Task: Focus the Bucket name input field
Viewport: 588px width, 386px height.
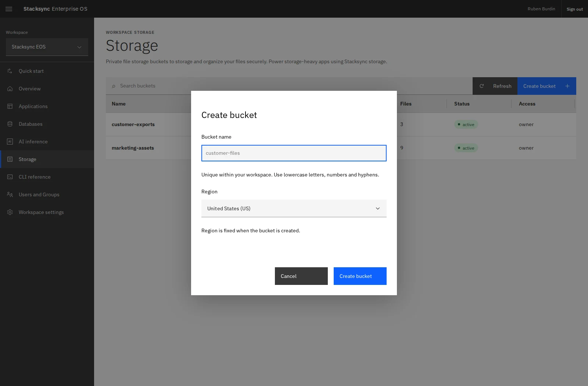Action: click(294, 153)
